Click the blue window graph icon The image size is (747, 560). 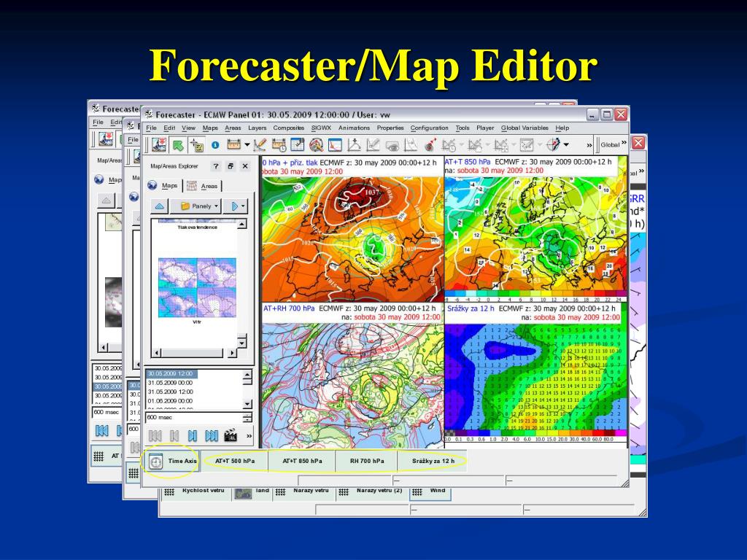[335, 145]
